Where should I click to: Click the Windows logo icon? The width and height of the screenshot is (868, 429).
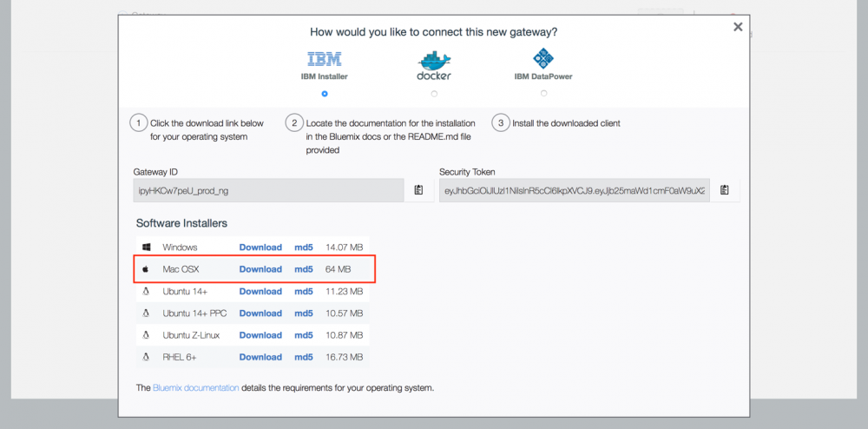point(147,247)
